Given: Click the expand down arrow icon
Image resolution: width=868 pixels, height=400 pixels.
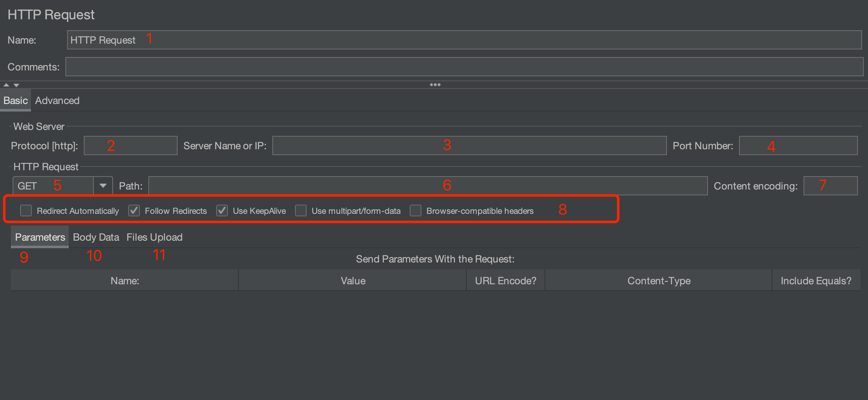Looking at the screenshot, I should pos(16,85).
